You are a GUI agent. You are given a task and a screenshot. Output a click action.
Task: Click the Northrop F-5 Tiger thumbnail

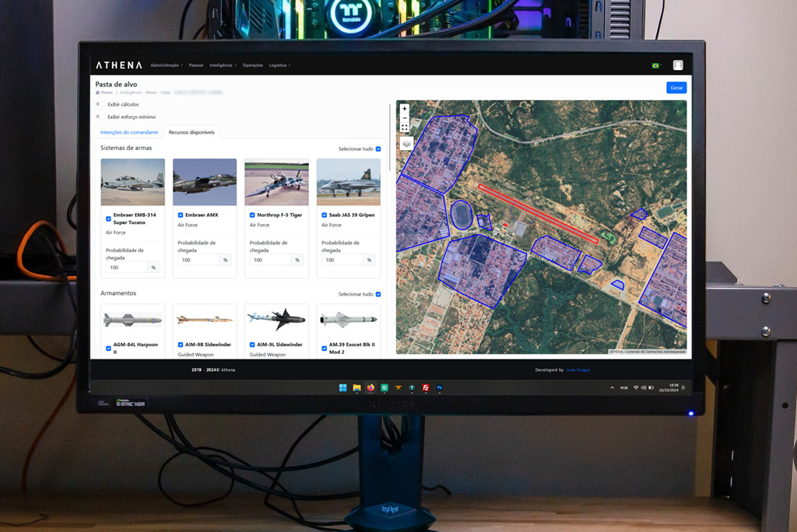tap(276, 182)
